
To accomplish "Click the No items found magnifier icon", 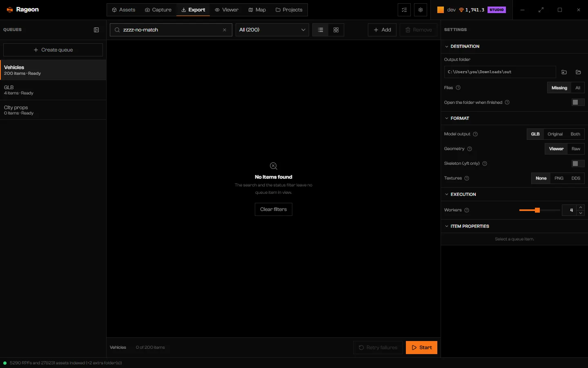I will click(x=274, y=166).
